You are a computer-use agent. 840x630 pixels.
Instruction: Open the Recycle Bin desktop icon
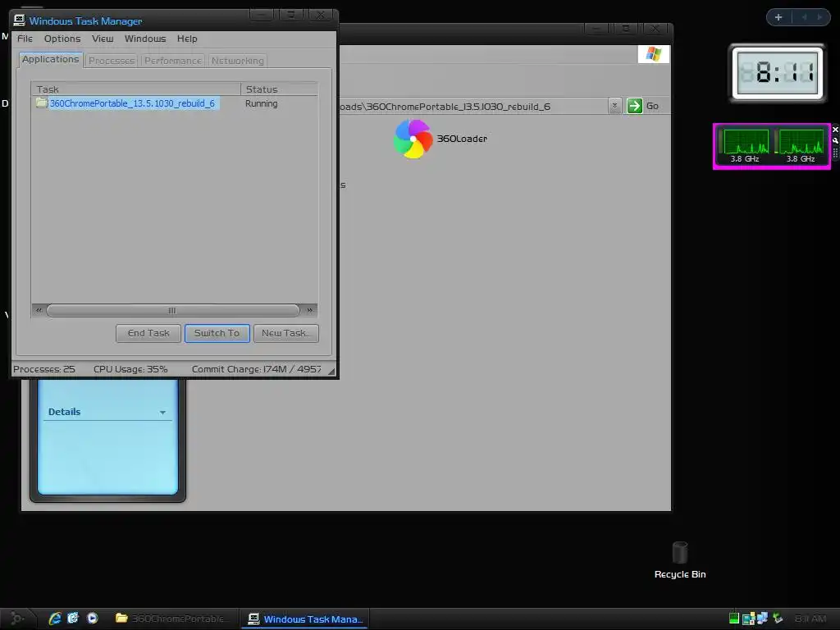point(680,559)
